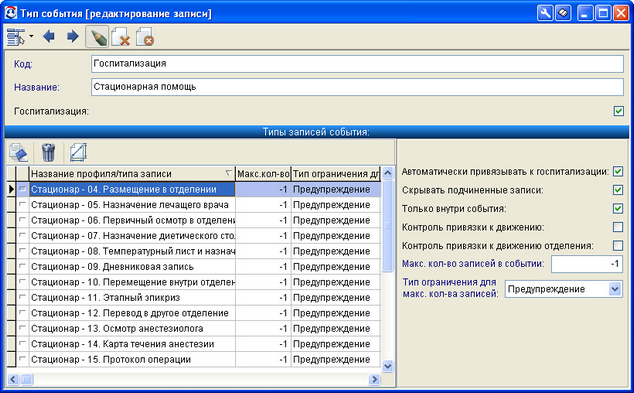Screen dimensions: 634x393
Task: Toggle Автоматически привязывать к госпитализации checkbox
Action: pos(617,171)
